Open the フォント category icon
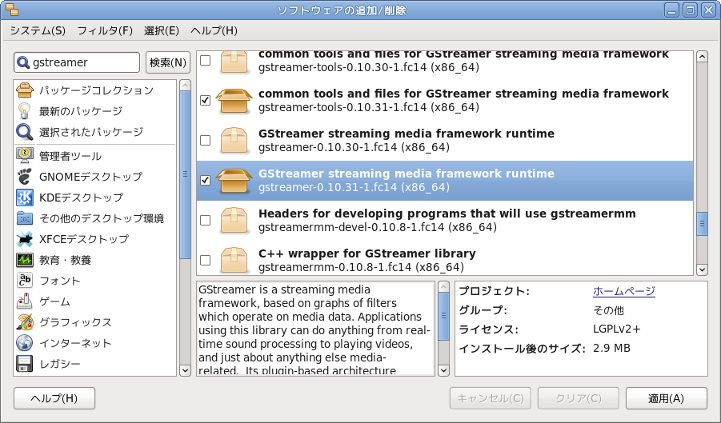721x423 pixels. tap(24, 280)
